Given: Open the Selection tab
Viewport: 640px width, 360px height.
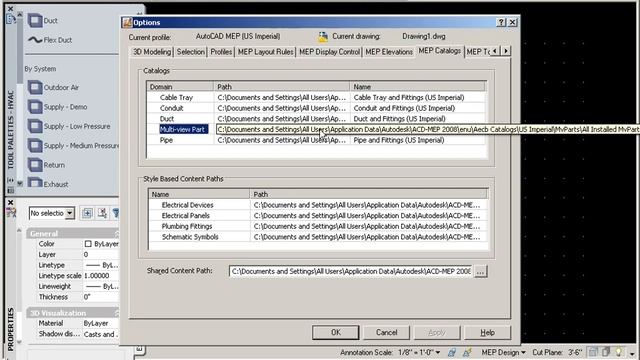Looking at the screenshot, I should click(x=191, y=52).
